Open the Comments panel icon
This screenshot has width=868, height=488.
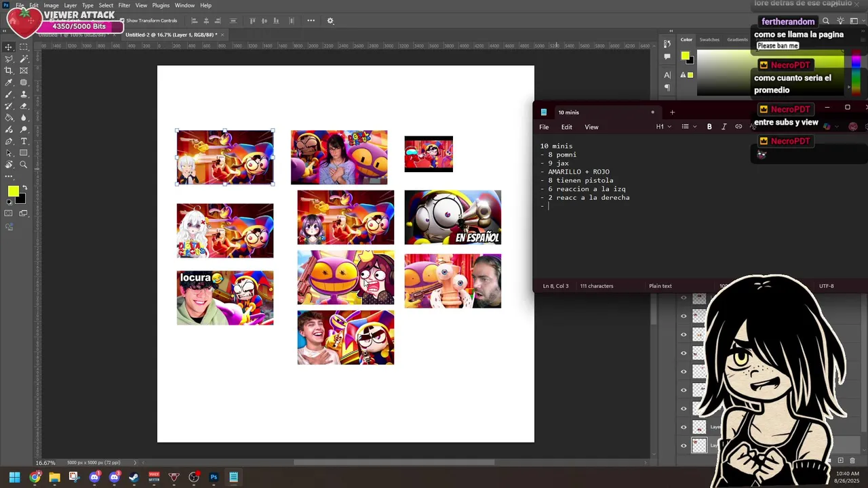(x=667, y=57)
